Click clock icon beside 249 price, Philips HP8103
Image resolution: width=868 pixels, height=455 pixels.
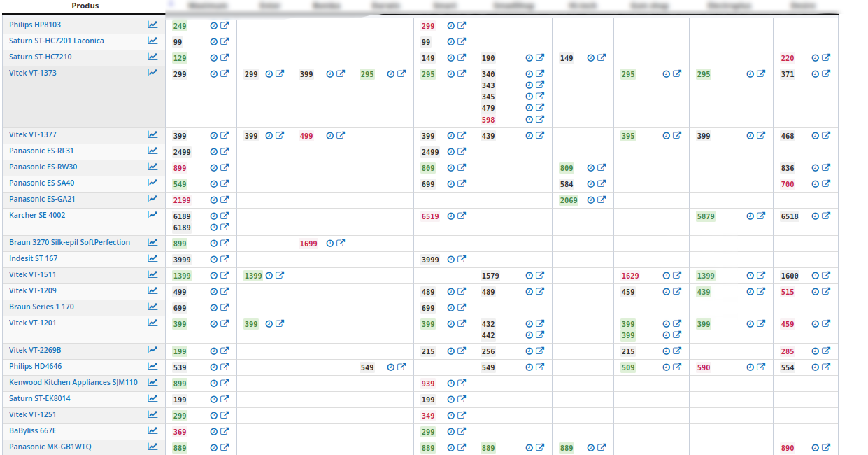pos(214,25)
